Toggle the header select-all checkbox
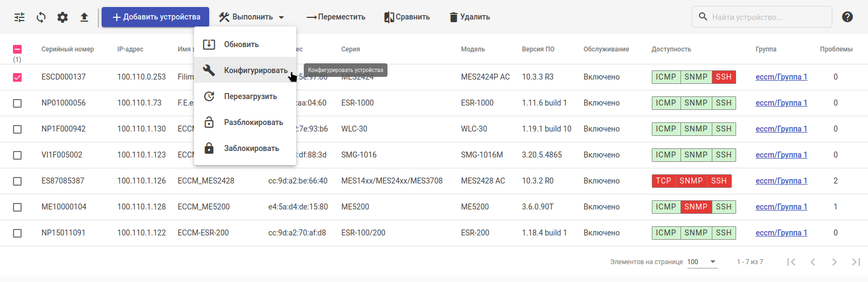 pos(17,49)
